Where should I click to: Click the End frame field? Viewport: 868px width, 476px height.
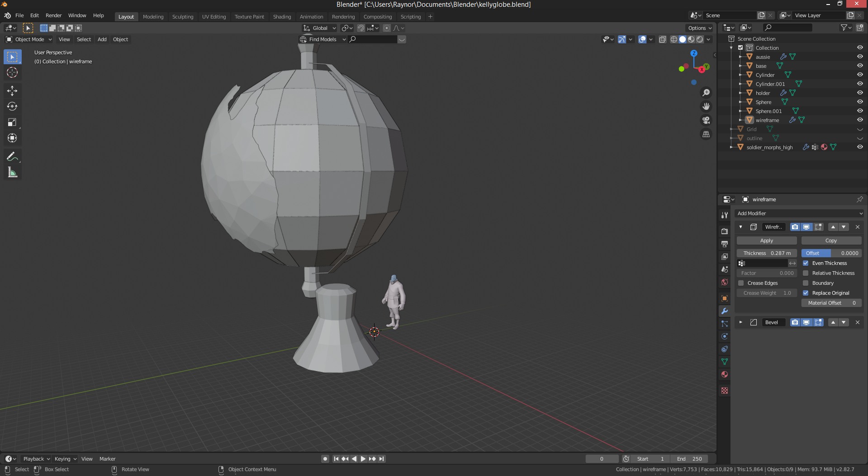(x=689, y=459)
